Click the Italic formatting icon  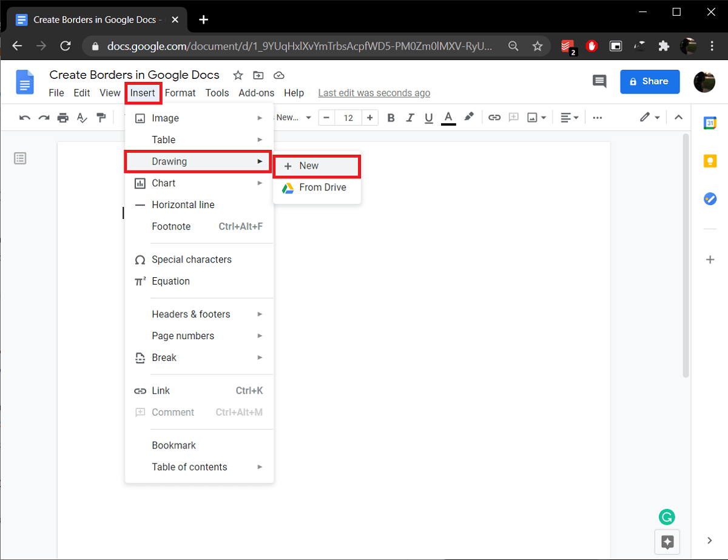[x=409, y=117]
